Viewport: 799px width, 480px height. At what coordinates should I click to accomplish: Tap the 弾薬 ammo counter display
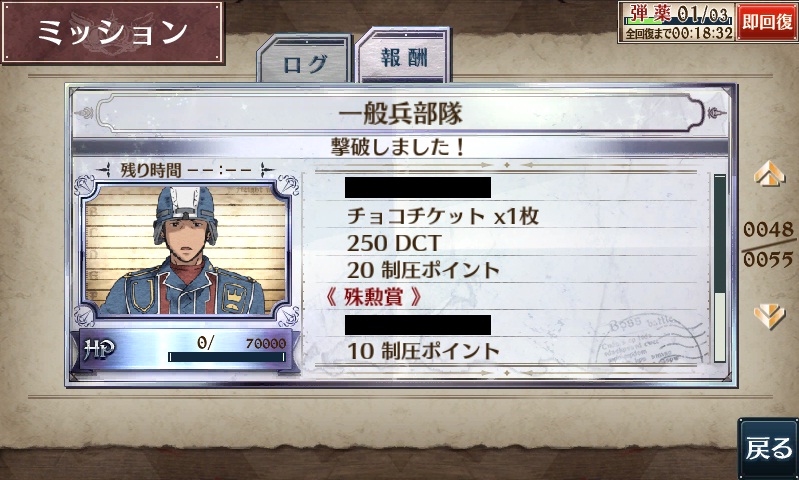677,14
